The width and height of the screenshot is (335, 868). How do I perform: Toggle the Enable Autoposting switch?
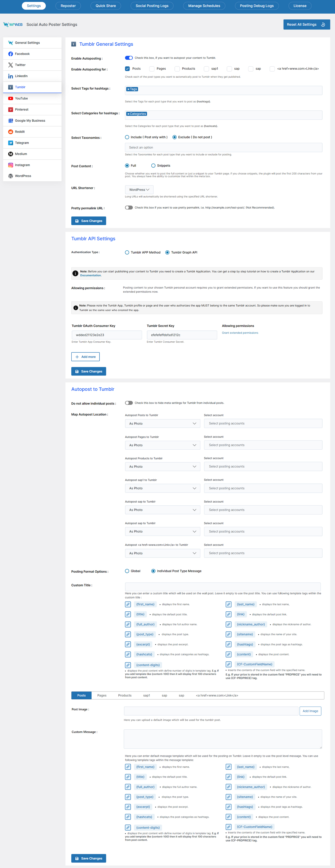pos(129,58)
